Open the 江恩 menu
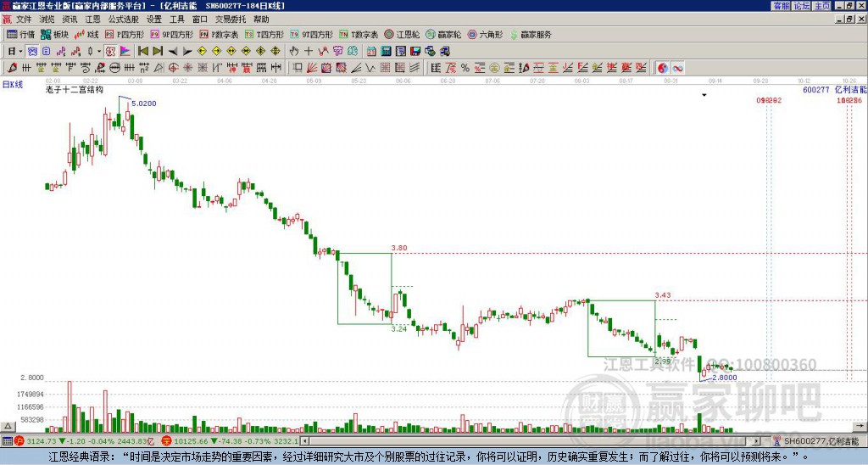The width and height of the screenshot is (868, 465). click(92, 20)
